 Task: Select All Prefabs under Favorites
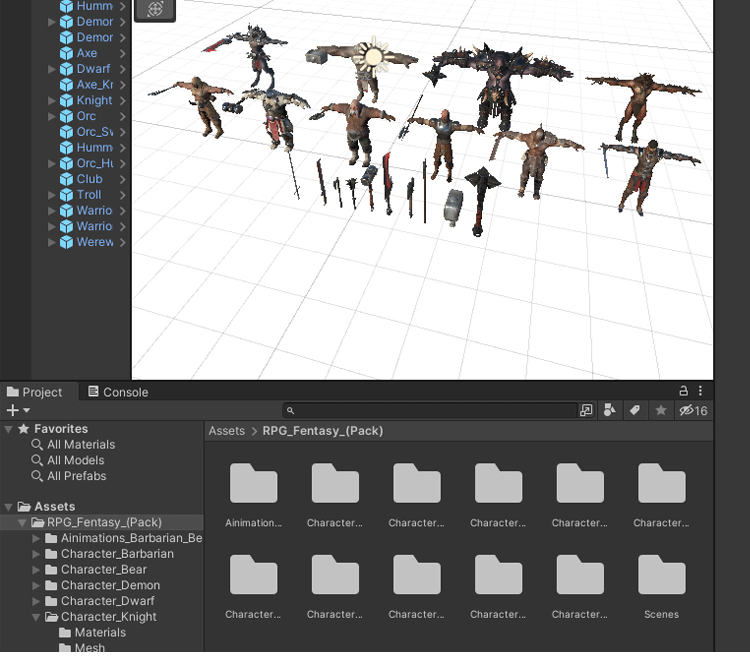point(76,476)
